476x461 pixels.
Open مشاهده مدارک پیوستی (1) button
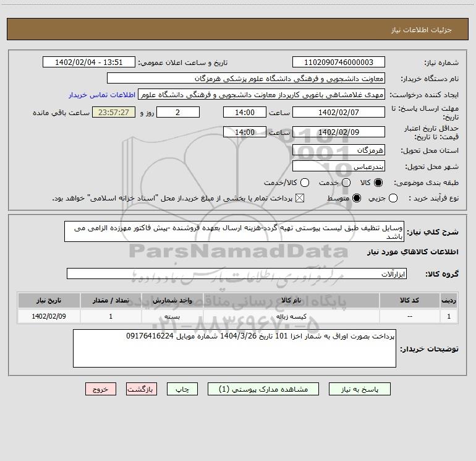point(263,389)
